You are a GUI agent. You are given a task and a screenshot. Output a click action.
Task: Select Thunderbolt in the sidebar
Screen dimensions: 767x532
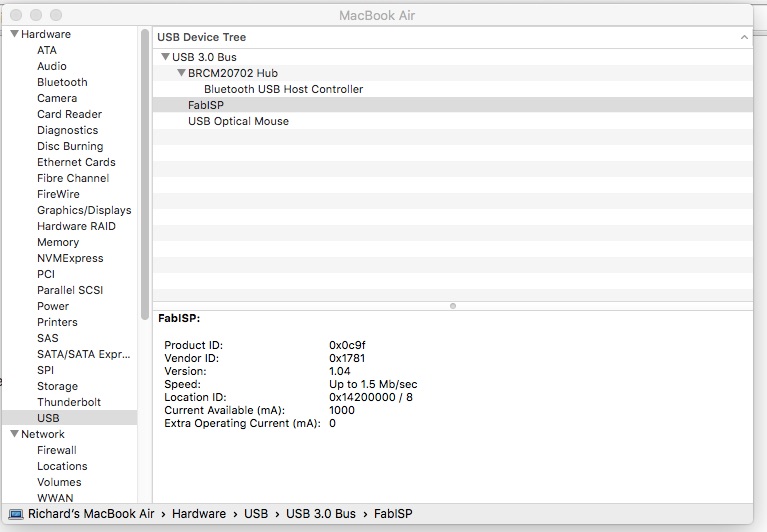pos(69,402)
